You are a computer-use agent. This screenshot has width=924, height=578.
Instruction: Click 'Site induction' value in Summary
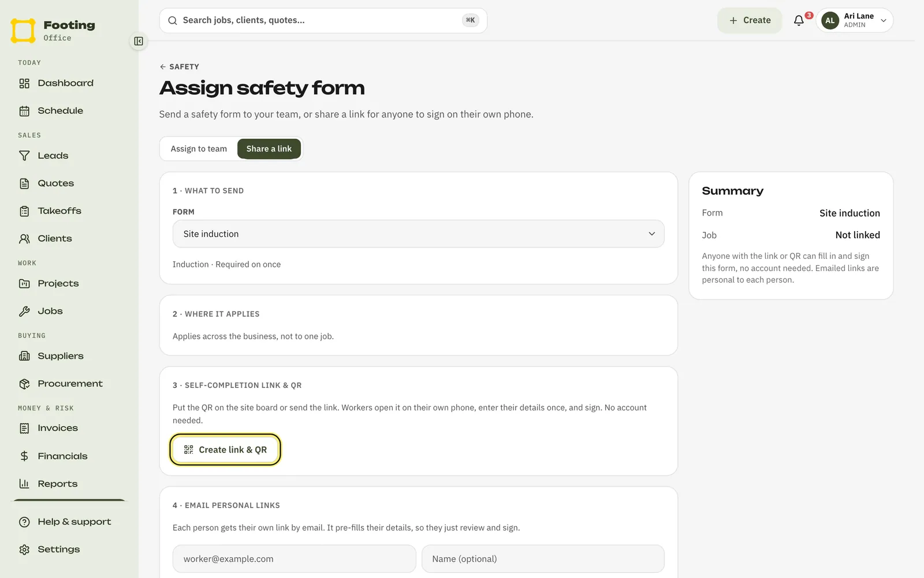tap(850, 213)
